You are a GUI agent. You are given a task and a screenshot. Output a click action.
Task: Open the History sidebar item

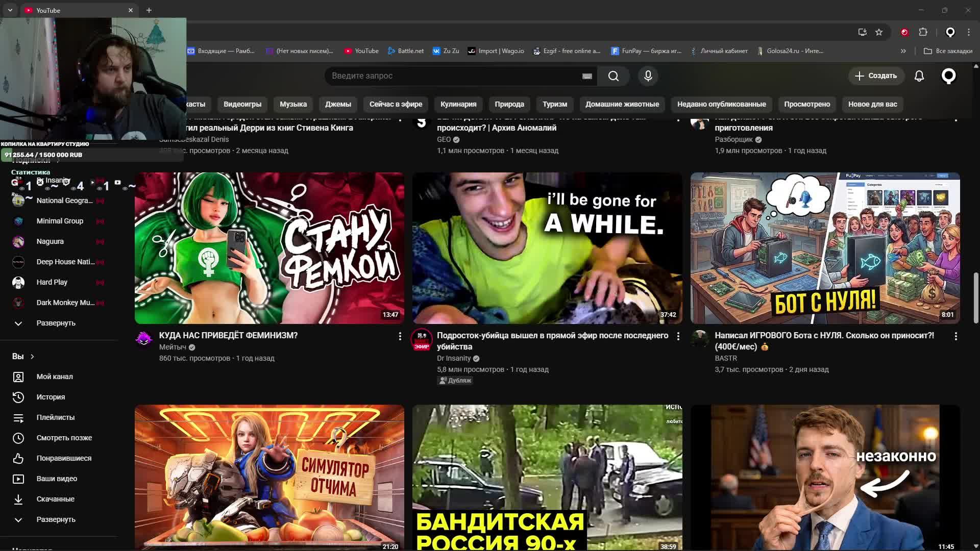coord(51,397)
